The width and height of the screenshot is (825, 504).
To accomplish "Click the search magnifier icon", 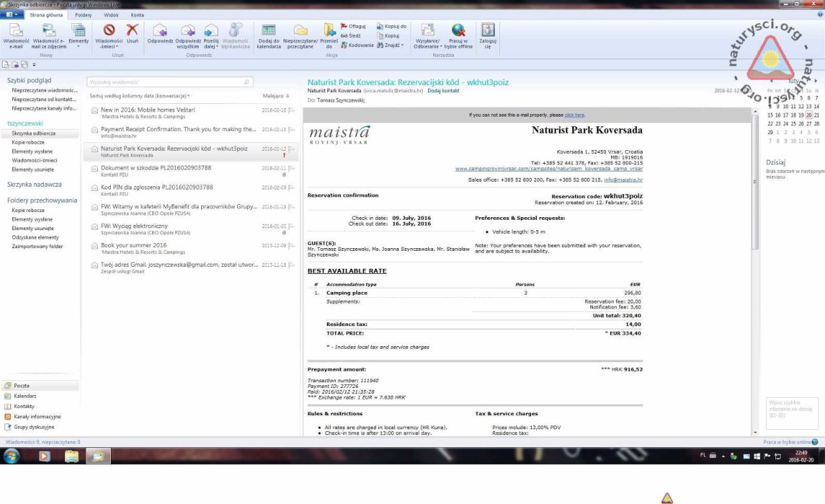I will [x=247, y=82].
